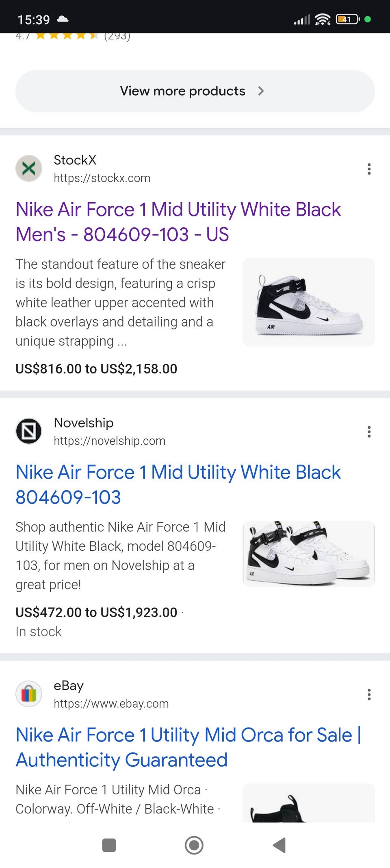
Task: Tap the eBay site favicon
Action: (x=29, y=694)
